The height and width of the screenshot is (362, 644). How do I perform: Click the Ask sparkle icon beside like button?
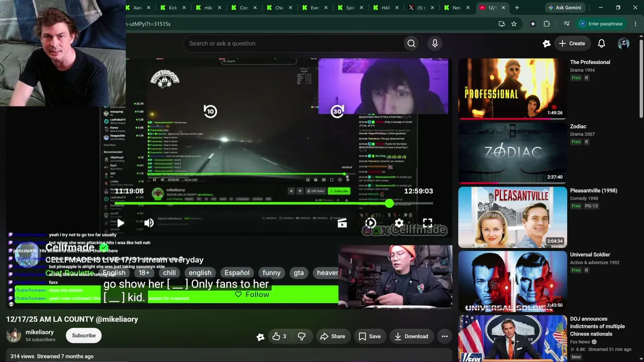tap(261, 337)
